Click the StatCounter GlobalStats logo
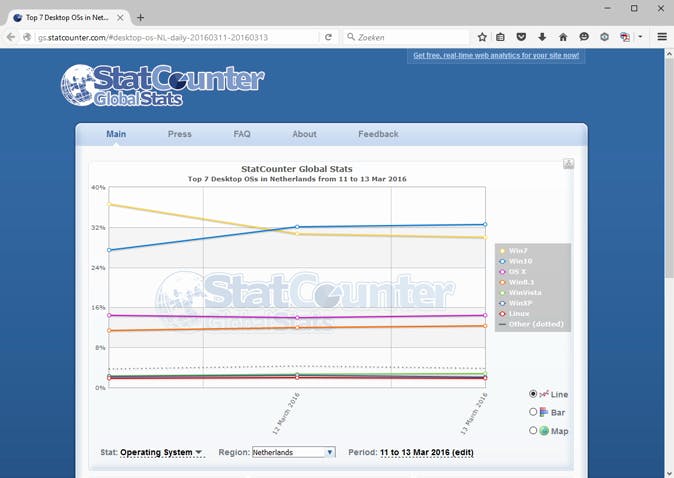This screenshot has width=674, height=478. pos(162,85)
